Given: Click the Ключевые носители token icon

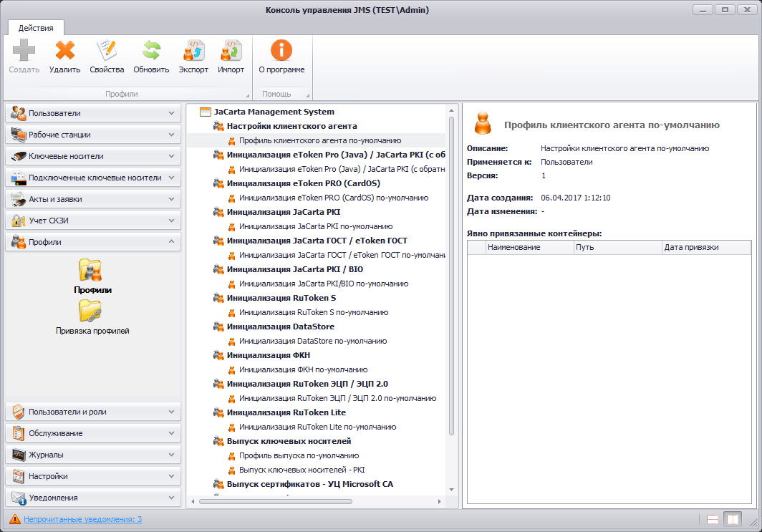Looking at the screenshot, I should [x=19, y=156].
